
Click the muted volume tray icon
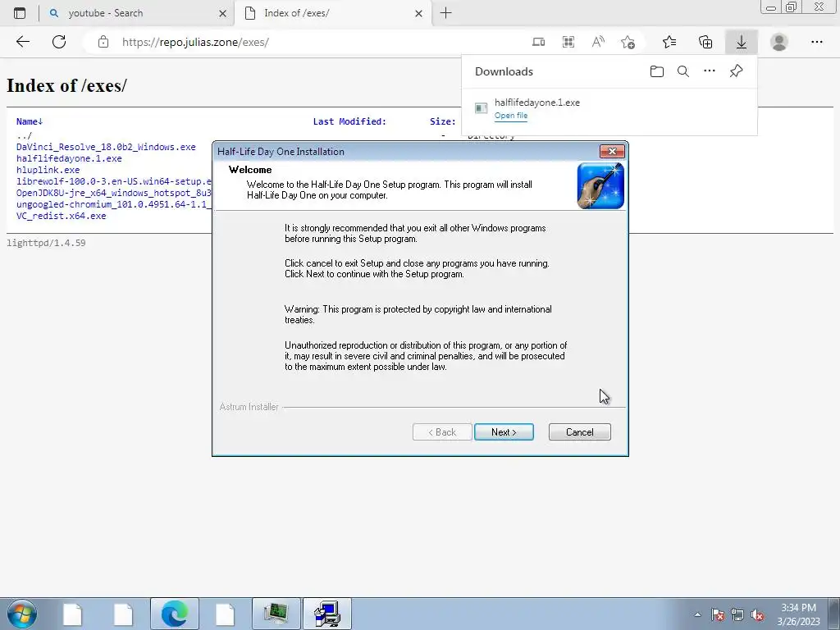(x=757, y=614)
